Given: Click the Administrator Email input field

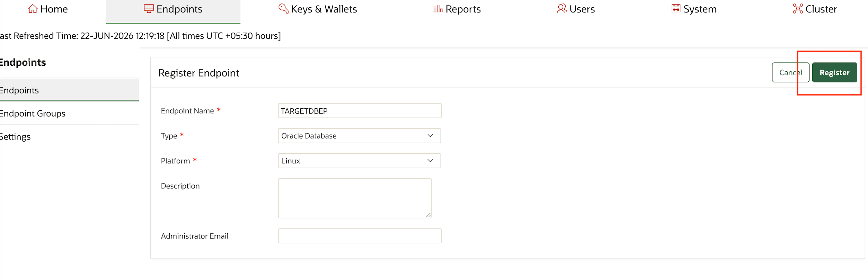Looking at the screenshot, I should pyautogui.click(x=360, y=236).
